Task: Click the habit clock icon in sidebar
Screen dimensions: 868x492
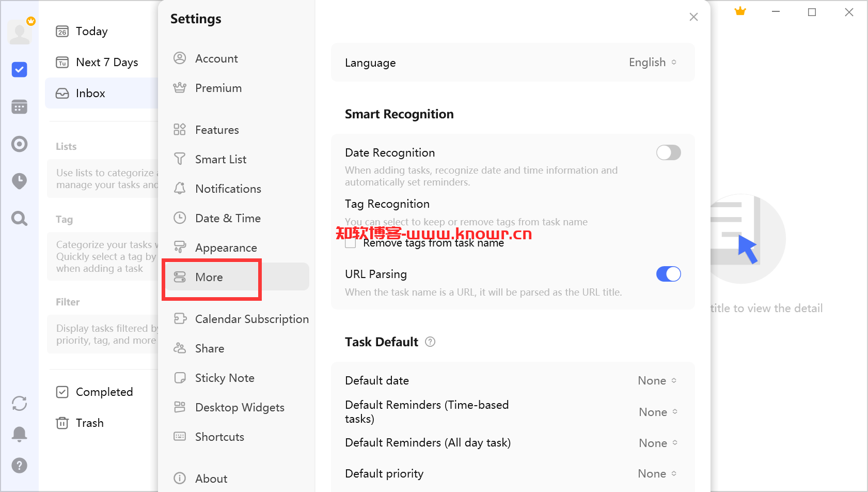Action: [19, 181]
